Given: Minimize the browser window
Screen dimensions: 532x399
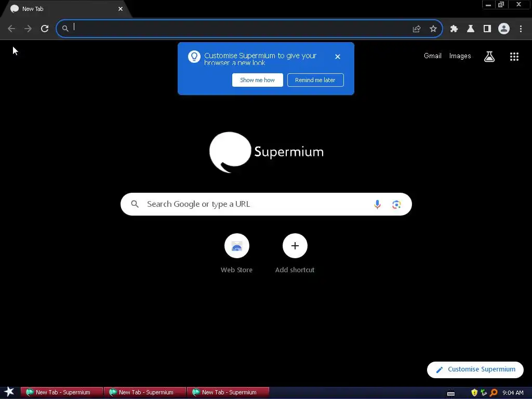Looking at the screenshot, I should [x=488, y=4].
